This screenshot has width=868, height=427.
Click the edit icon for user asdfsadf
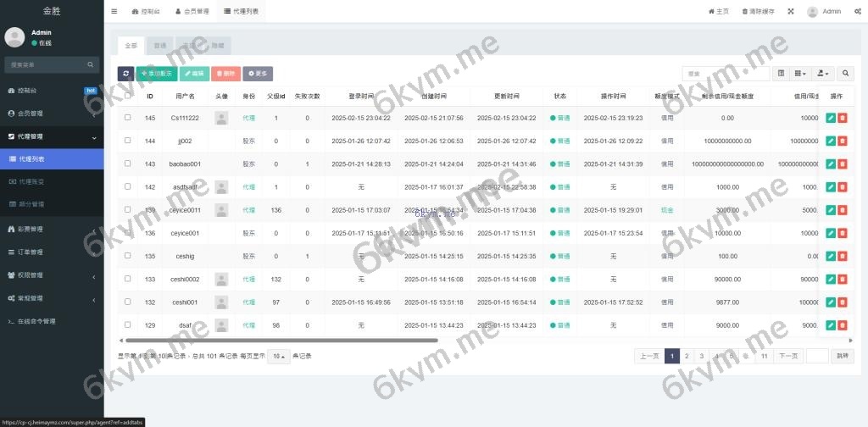831,187
